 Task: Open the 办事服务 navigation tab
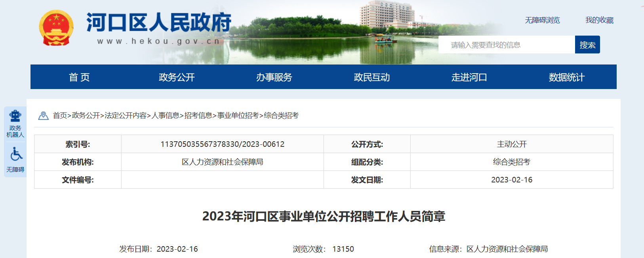click(x=274, y=77)
